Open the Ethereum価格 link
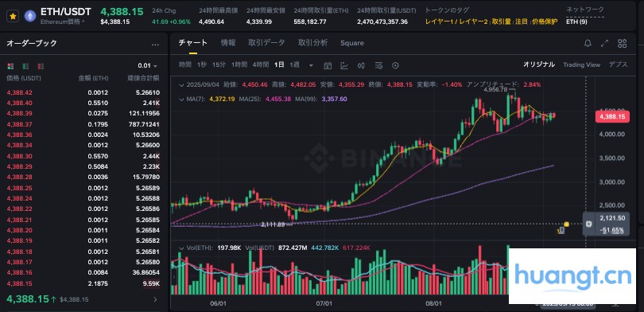 point(63,21)
